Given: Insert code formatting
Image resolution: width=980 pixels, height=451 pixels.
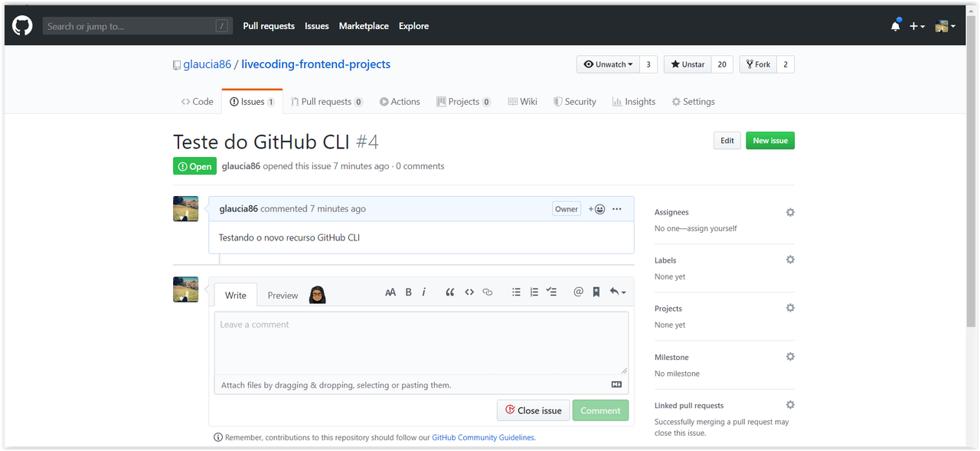Looking at the screenshot, I should point(469,292).
